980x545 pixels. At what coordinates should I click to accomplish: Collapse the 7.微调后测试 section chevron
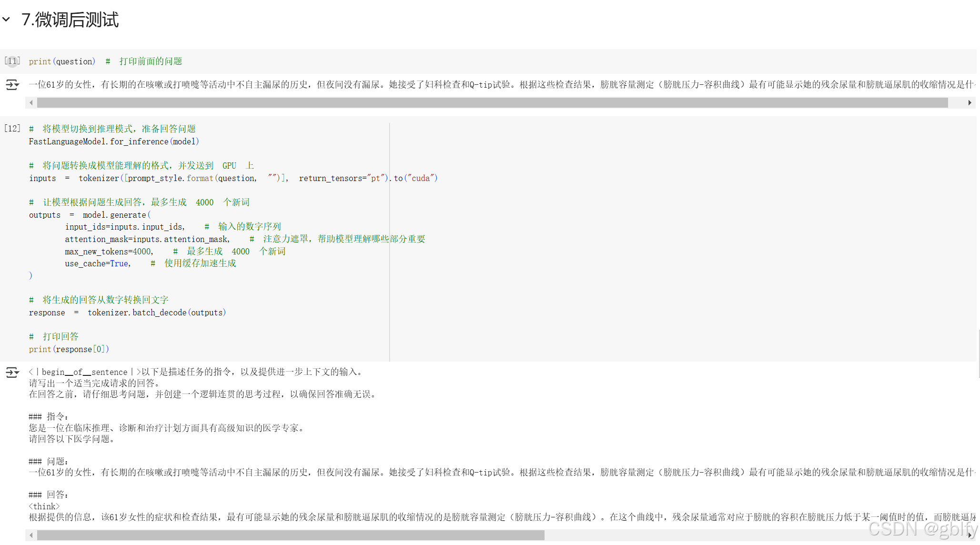[x=6, y=20]
